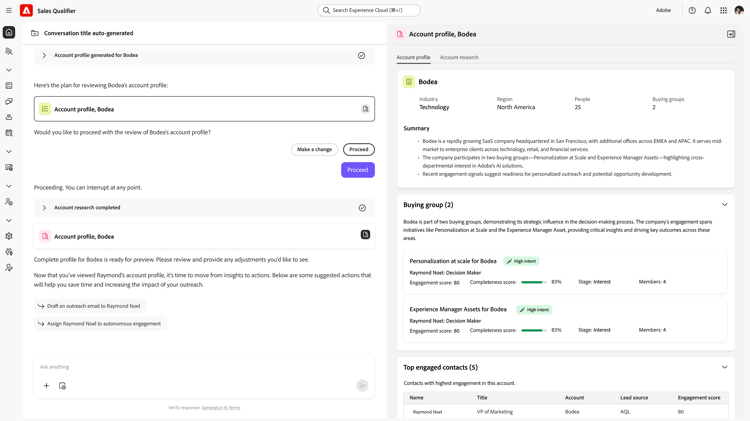750x421 pixels.
Task: Expand the Account research completed step
Action: 44,208
